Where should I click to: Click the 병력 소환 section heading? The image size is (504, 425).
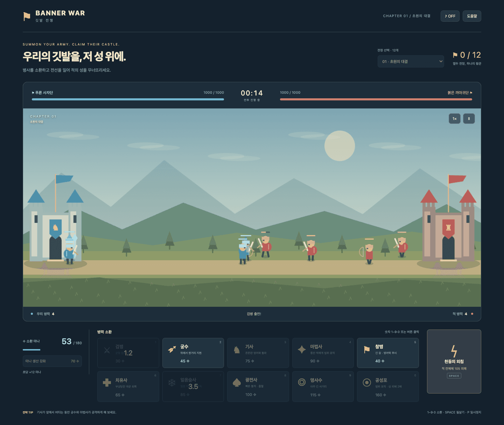tap(104, 332)
